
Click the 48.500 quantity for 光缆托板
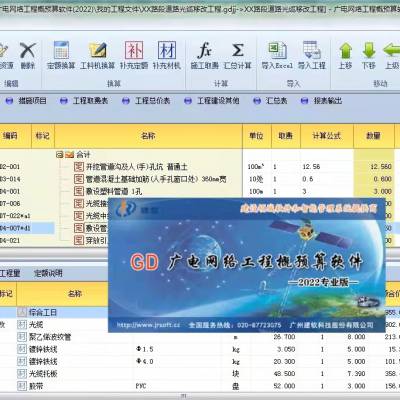pos(284,374)
